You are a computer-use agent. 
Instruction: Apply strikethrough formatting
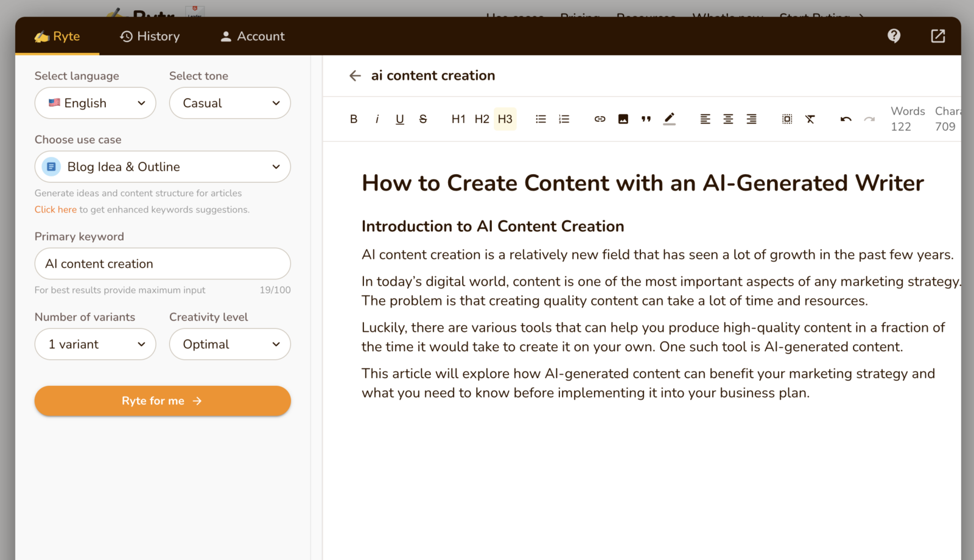(423, 119)
